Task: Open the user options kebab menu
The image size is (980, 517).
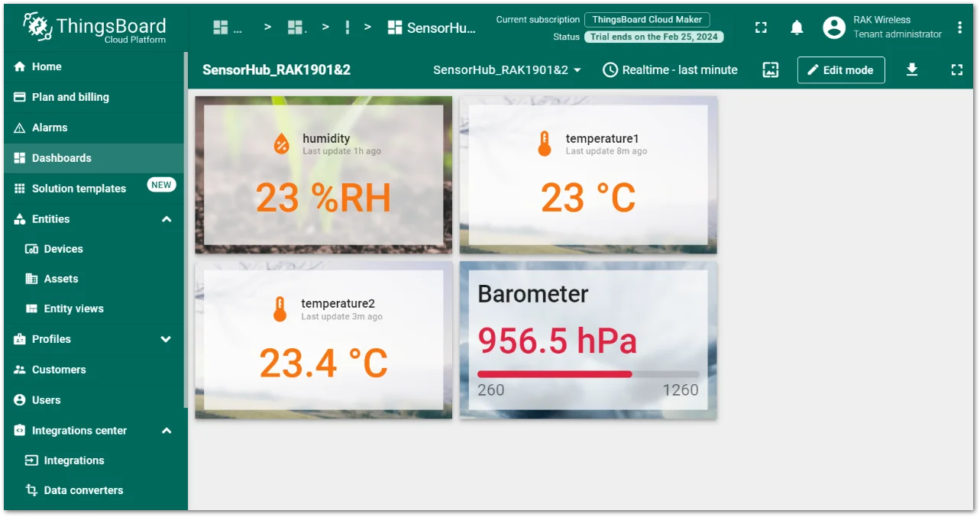Action: (959, 28)
